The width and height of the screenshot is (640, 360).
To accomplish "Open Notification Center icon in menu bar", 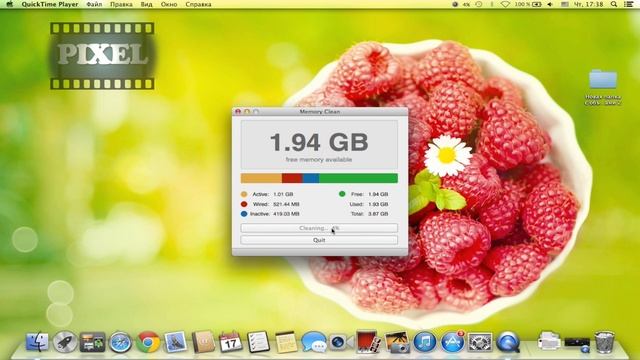I will coord(629,4).
